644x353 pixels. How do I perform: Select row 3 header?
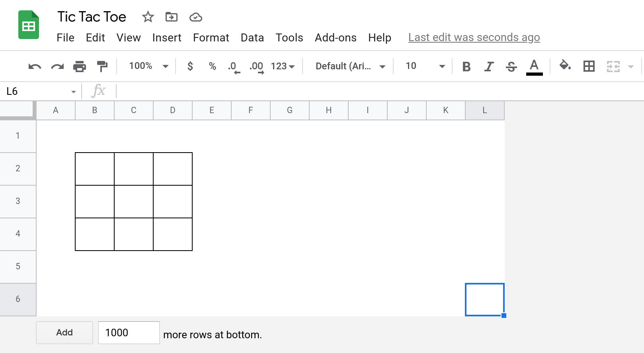[x=18, y=201]
